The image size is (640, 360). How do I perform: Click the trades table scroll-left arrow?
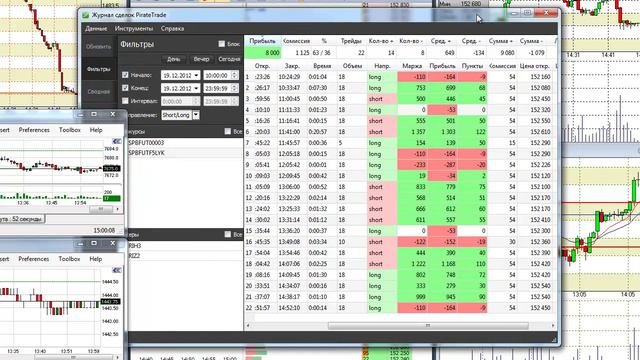point(248,326)
